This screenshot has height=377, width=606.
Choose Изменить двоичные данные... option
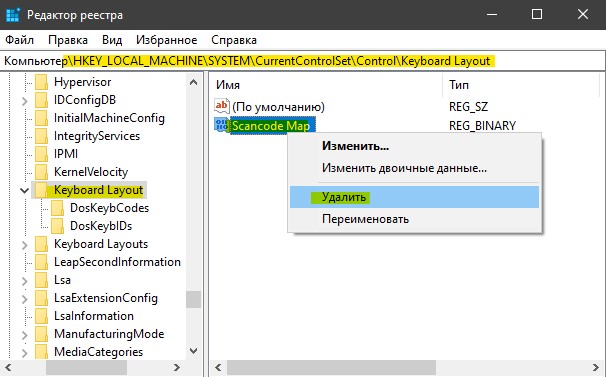[x=414, y=168]
